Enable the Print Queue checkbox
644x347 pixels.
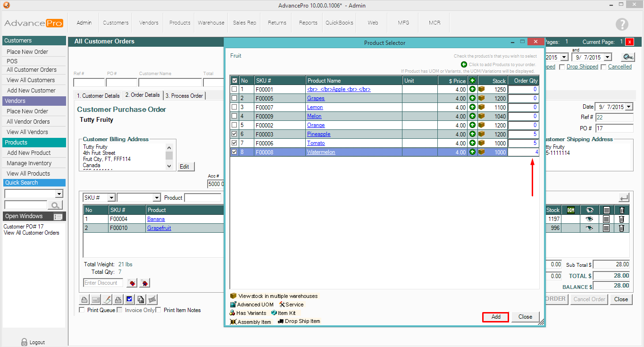pos(82,310)
